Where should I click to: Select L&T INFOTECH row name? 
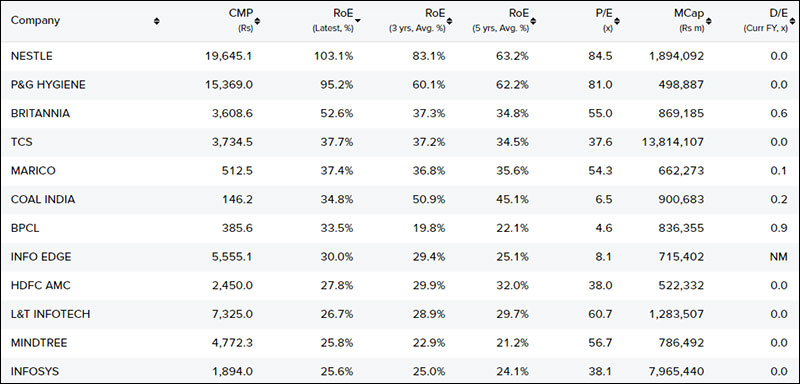click(x=51, y=314)
